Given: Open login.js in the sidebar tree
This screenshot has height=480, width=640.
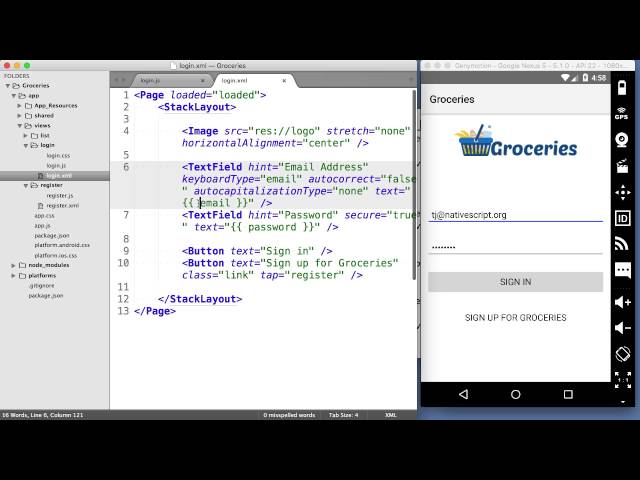Looking at the screenshot, I should pos(56,166).
